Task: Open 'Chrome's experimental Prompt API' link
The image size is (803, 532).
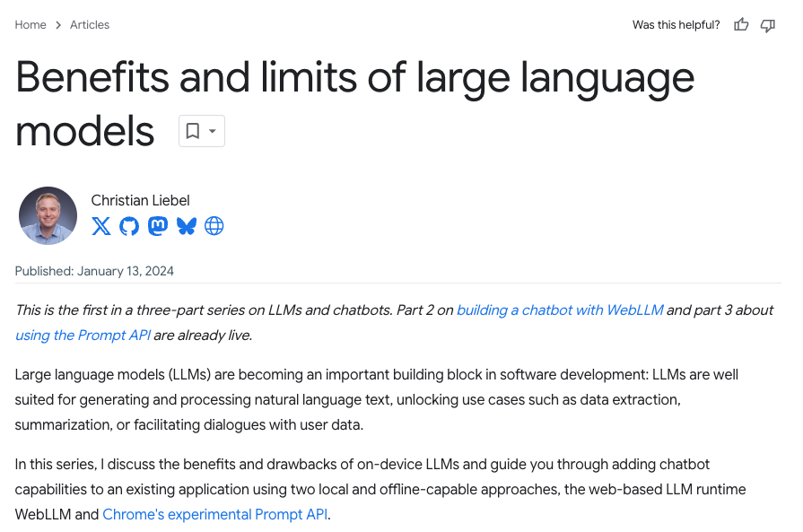Action: pos(215,515)
